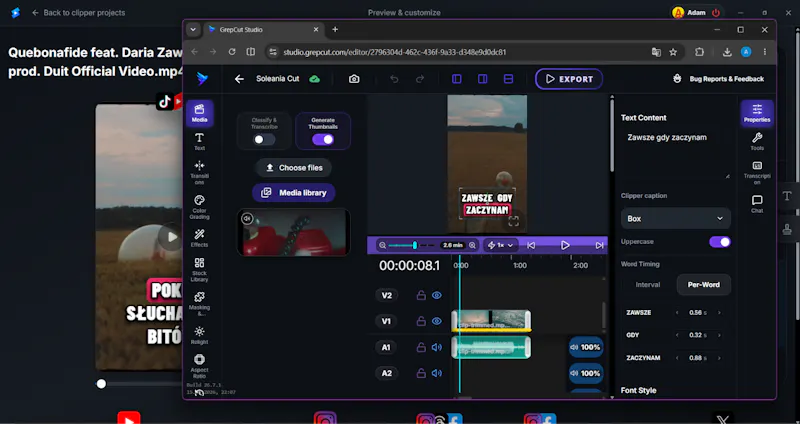Click the green cloud sync icon

tap(315, 79)
